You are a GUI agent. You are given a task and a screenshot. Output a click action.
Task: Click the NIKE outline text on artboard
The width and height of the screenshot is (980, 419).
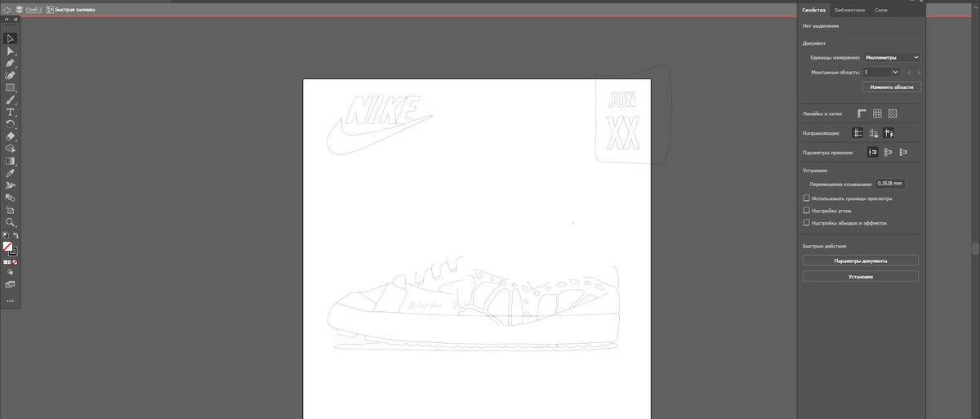point(384,109)
